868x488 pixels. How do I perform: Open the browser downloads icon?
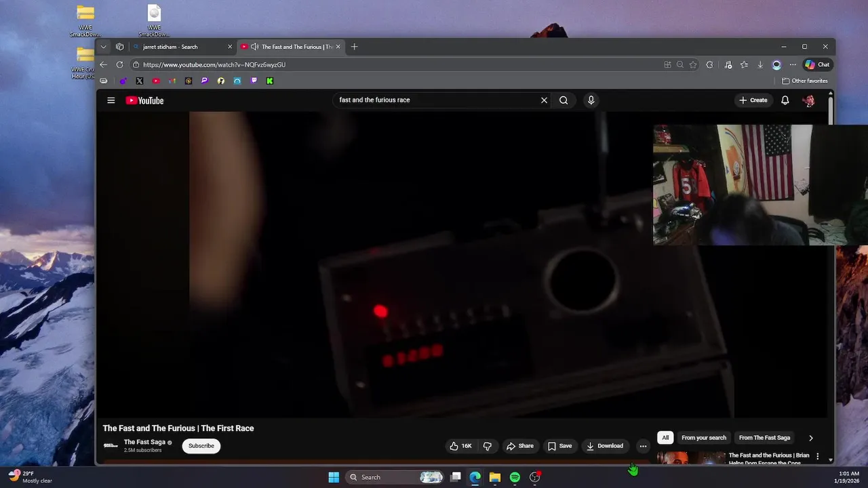coord(760,64)
